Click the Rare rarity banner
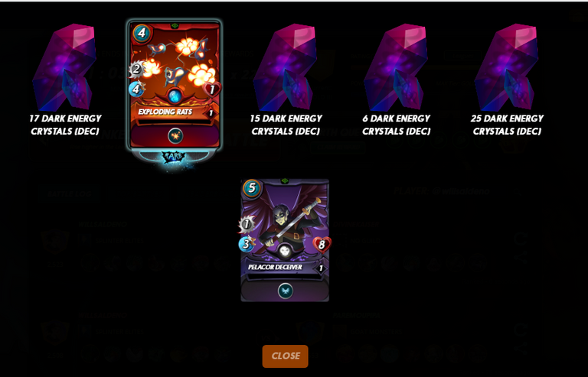Image resolution: width=588 pixels, height=377 pixels. pos(173,157)
